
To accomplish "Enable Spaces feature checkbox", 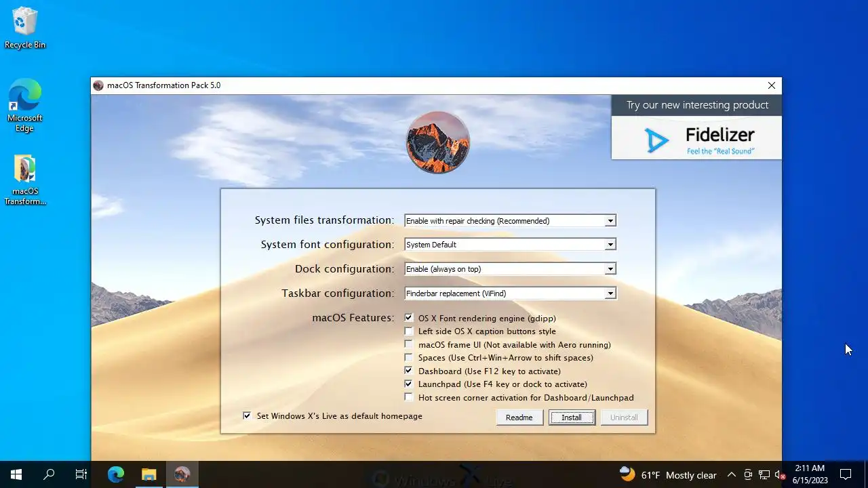I will tap(409, 357).
